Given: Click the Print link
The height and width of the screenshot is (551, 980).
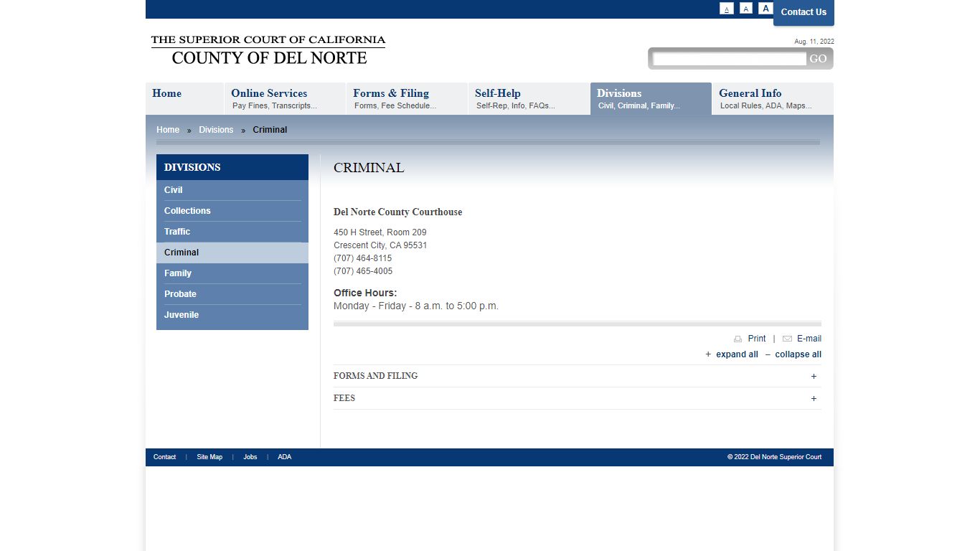Looking at the screenshot, I should click(757, 339).
